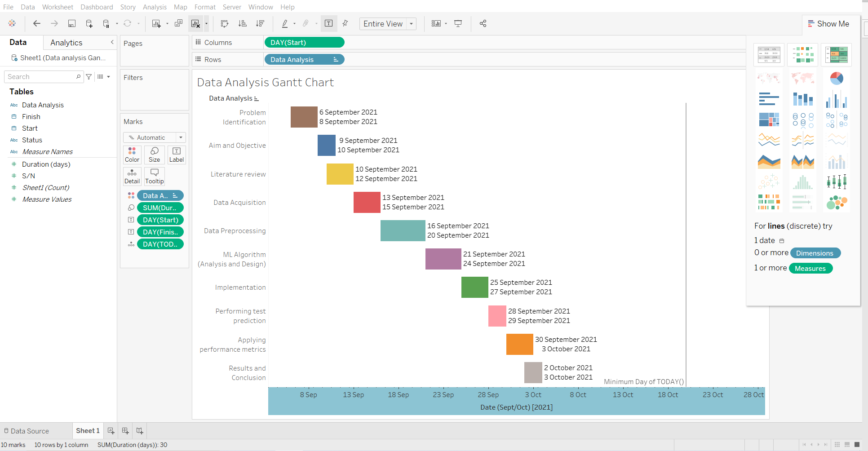Screen dimensions: 868x451
Task: Click the Measures pill in Show Me panel
Action: tap(810, 268)
